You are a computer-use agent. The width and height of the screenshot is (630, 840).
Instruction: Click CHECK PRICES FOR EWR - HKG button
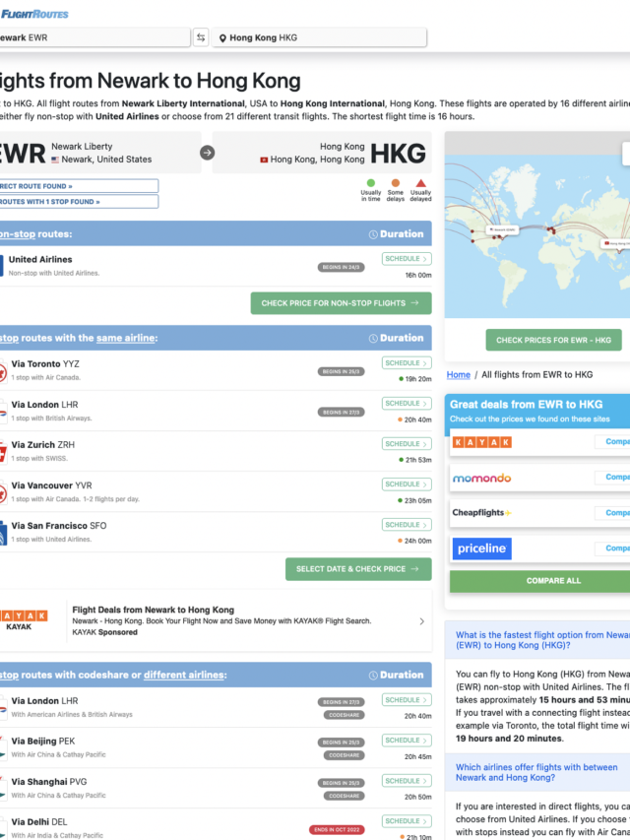[553, 340]
